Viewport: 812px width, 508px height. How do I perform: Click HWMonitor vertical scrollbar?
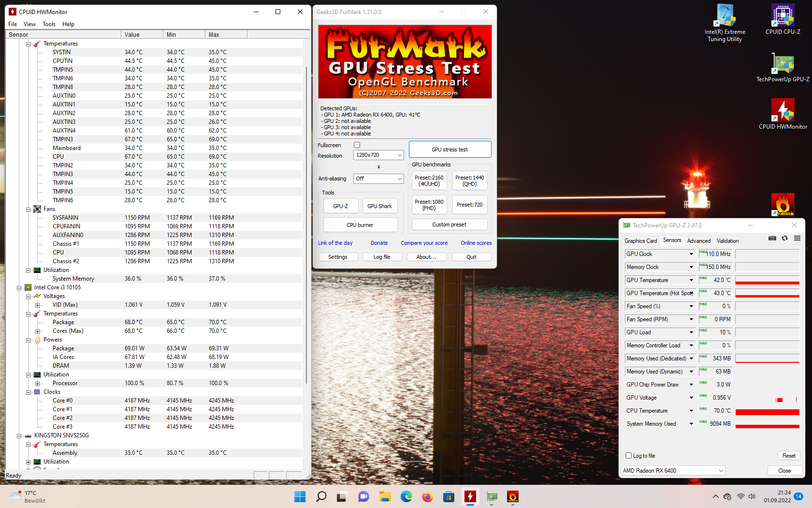[x=306, y=226]
